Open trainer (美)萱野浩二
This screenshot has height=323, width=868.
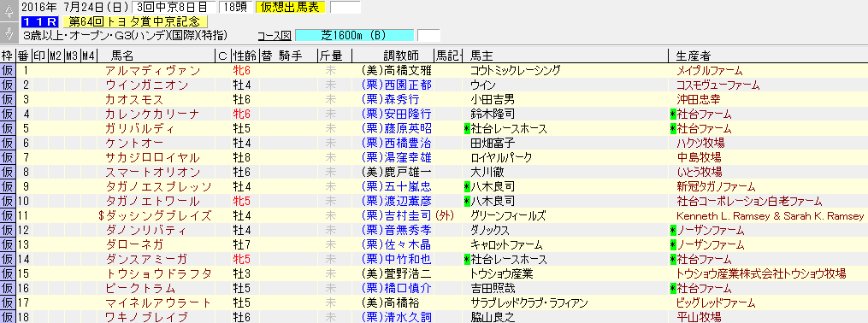[x=396, y=273]
